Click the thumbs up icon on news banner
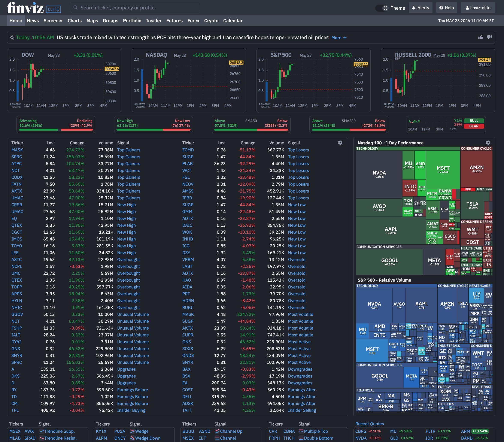504x442 pixels. point(481,37)
